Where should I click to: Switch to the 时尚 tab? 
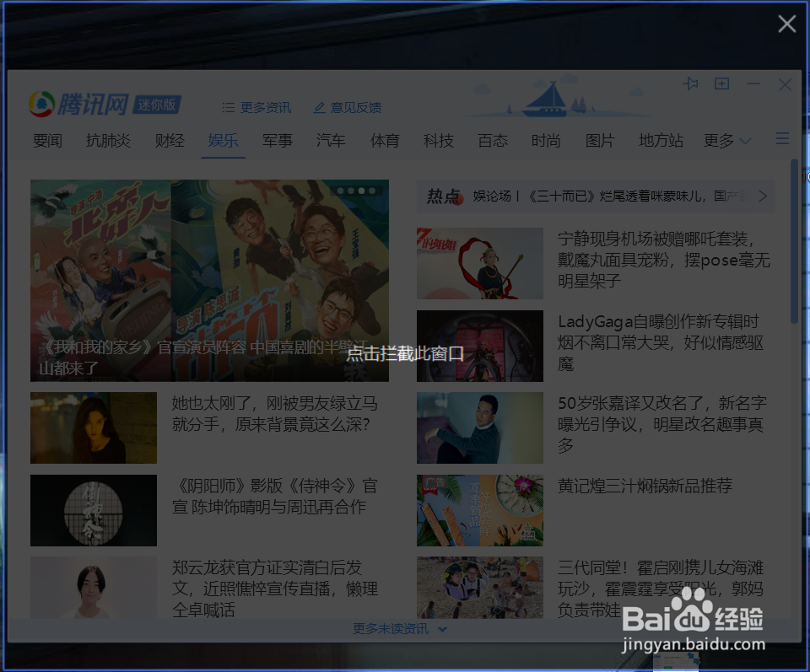[x=546, y=141]
